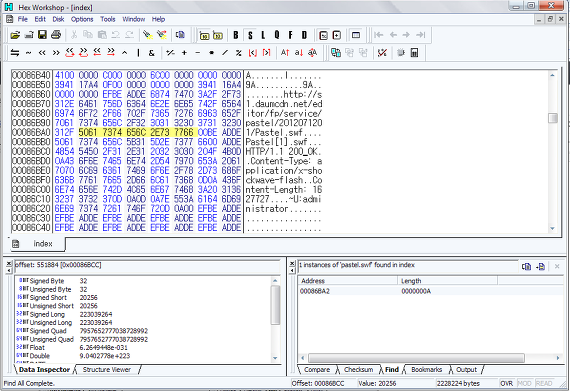Click the Length column header
Viewport: 570px width, 391px height.
pos(447,281)
